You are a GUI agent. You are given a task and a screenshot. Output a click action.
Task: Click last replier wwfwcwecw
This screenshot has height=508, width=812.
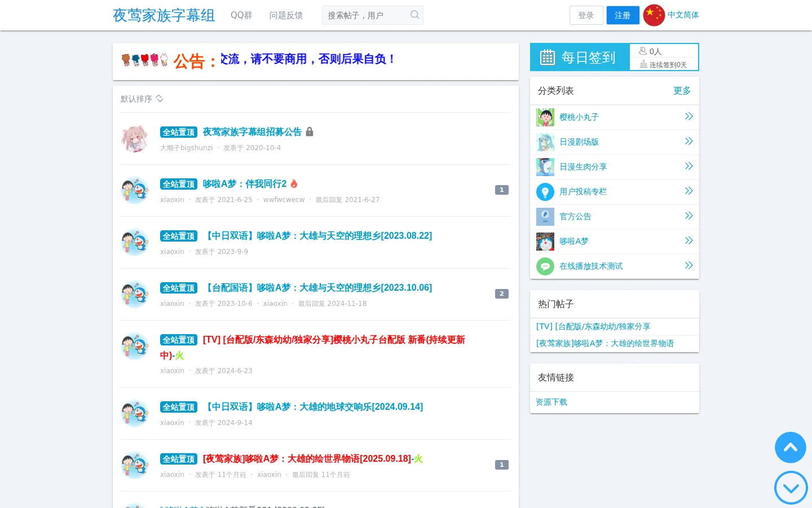coord(284,200)
